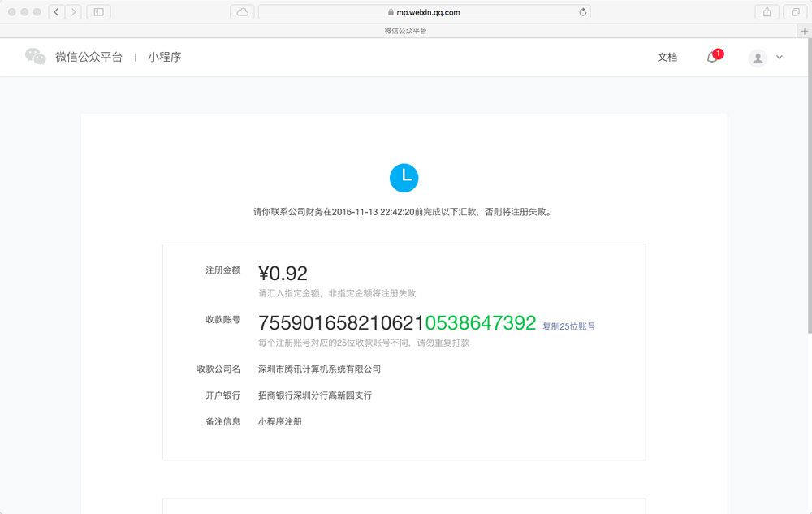
Task: Click the WeChat logo icon
Action: point(35,57)
